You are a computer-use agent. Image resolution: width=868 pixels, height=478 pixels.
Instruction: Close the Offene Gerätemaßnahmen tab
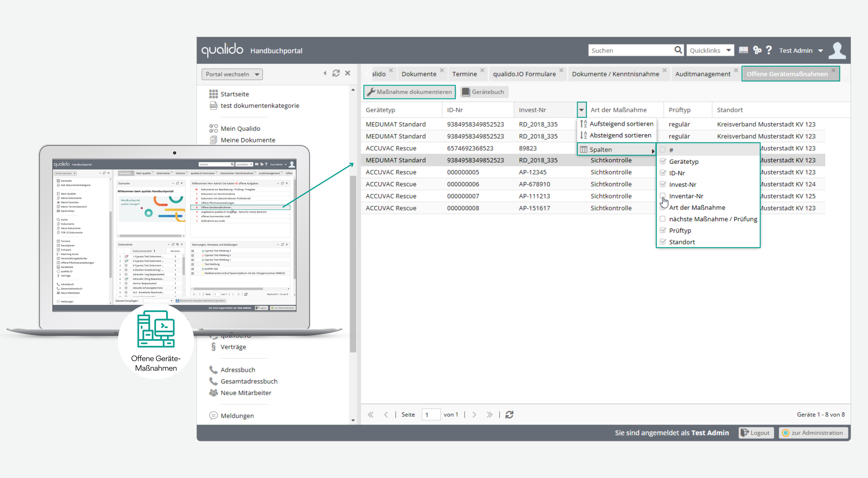[x=833, y=70]
